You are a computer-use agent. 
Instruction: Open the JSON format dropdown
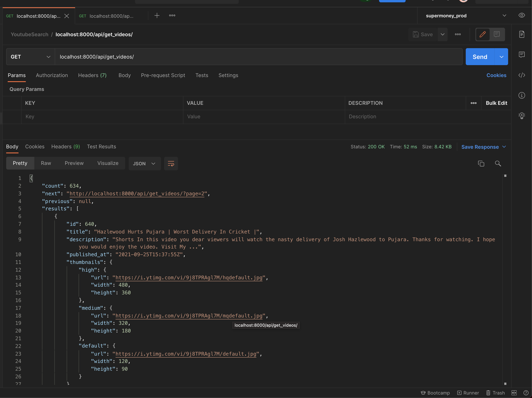144,164
